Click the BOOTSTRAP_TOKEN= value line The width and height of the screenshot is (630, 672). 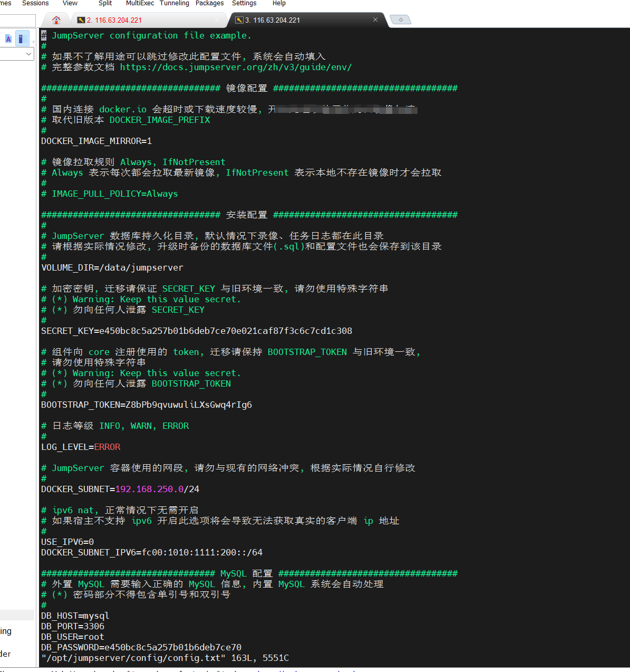[147, 405]
